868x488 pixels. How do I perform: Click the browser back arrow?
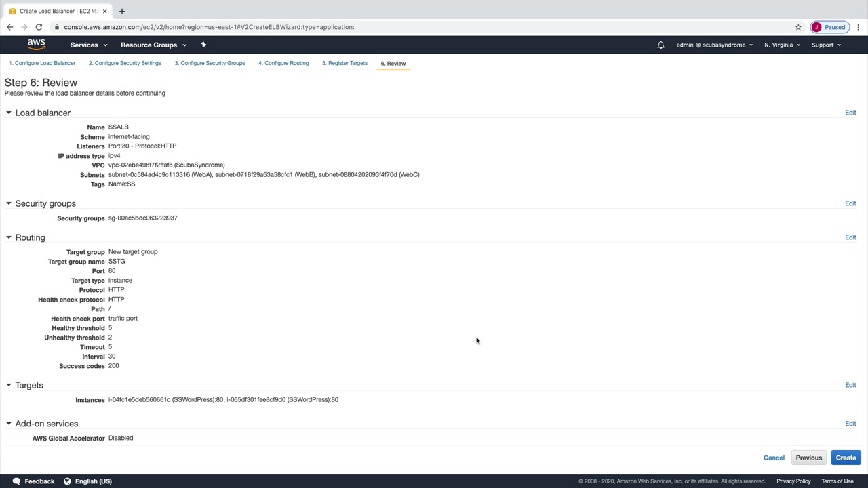click(x=9, y=27)
